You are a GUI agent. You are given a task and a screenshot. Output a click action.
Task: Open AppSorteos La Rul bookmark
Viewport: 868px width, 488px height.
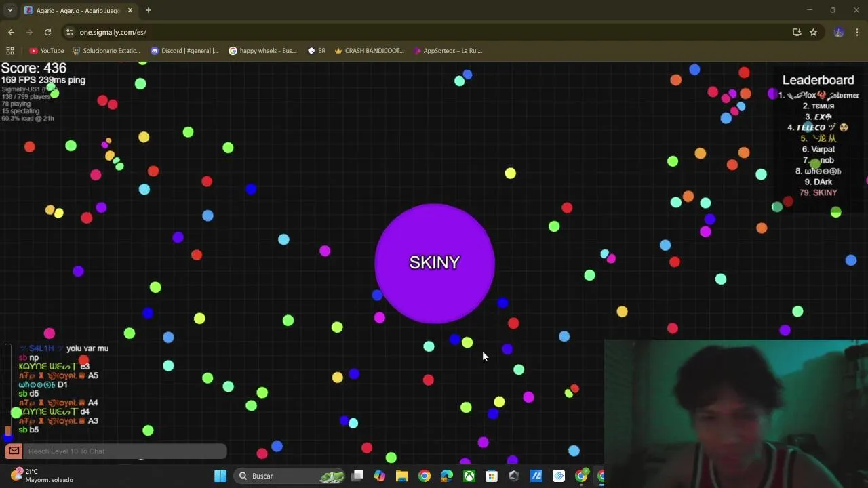click(x=448, y=50)
